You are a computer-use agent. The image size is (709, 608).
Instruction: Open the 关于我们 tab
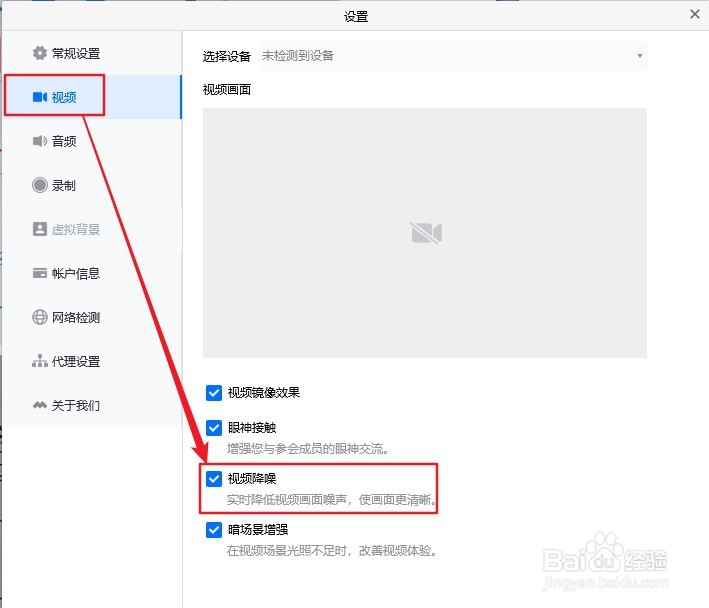pos(92,405)
